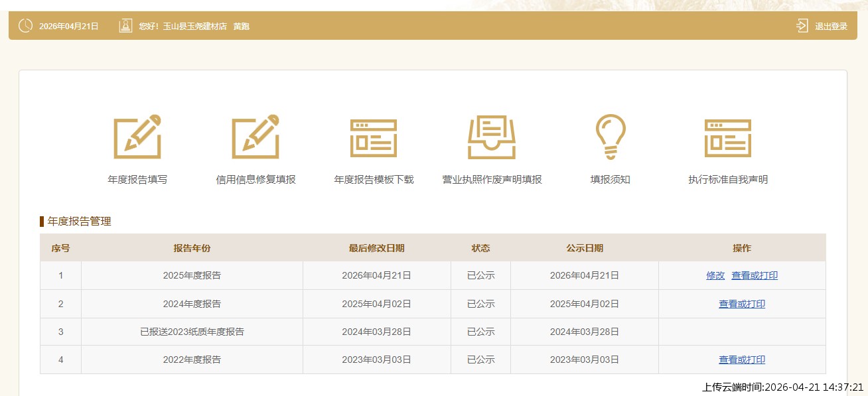Screen dimensions: 868x396
Task: Select the 营业执照作废声明填报 inbox icon
Action: tap(492, 137)
